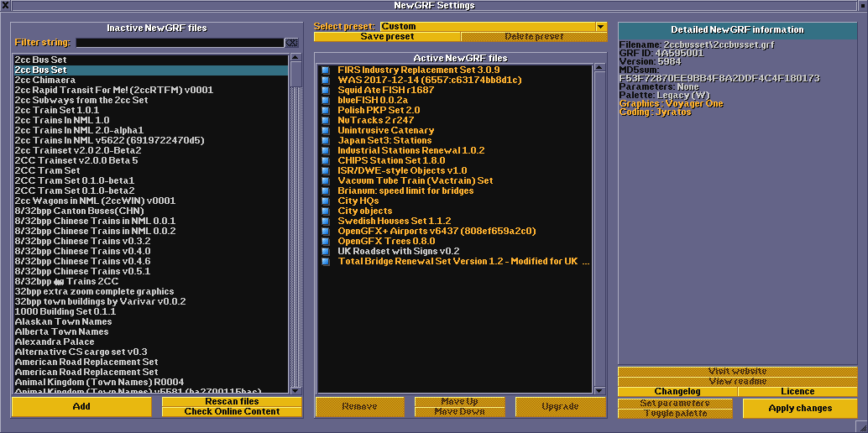Add the selected NewGRF file
868x433 pixels.
81,406
